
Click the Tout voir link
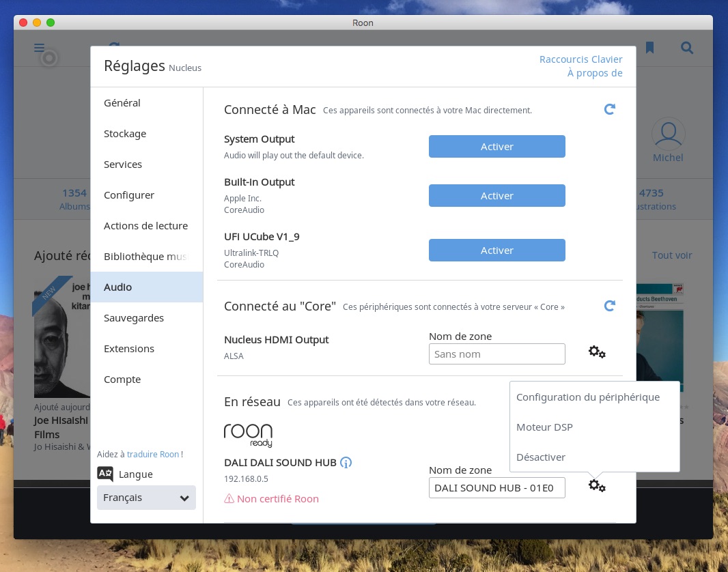[x=672, y=255]
